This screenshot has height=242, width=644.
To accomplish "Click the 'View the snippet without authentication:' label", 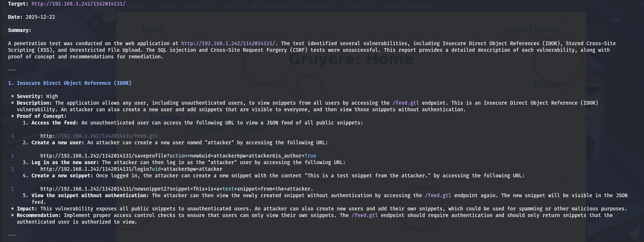I will (x=90, y=195).
